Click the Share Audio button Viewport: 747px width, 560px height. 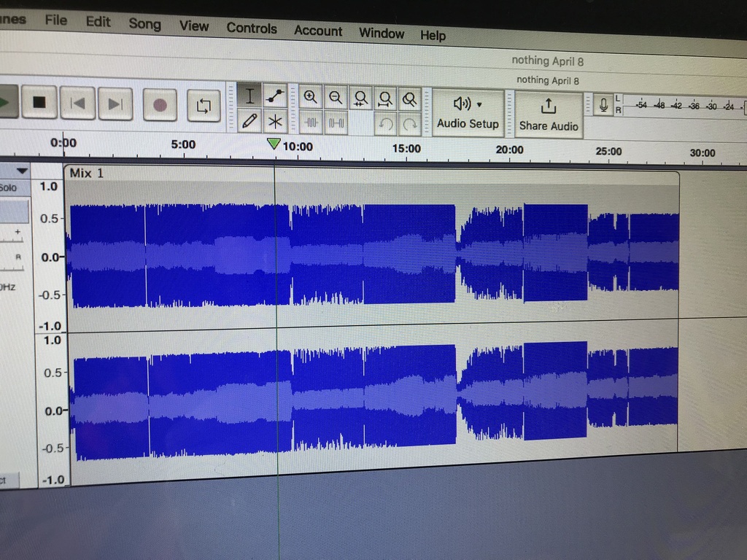pyautogui.click(x=549, y=115)
